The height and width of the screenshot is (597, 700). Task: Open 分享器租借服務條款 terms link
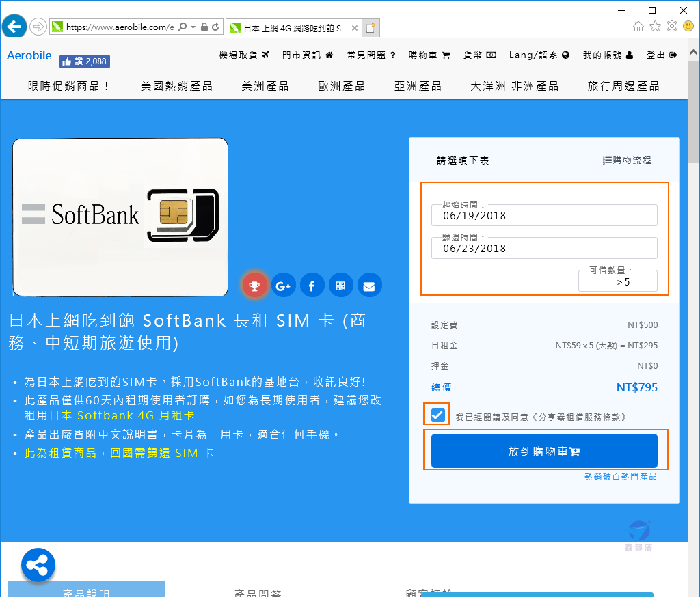point(580,417)
